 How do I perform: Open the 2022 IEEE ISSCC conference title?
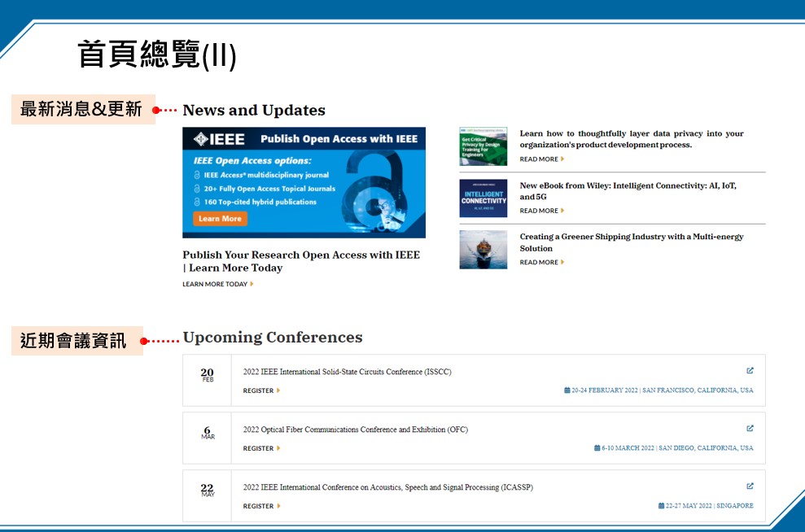pos(347,372)
